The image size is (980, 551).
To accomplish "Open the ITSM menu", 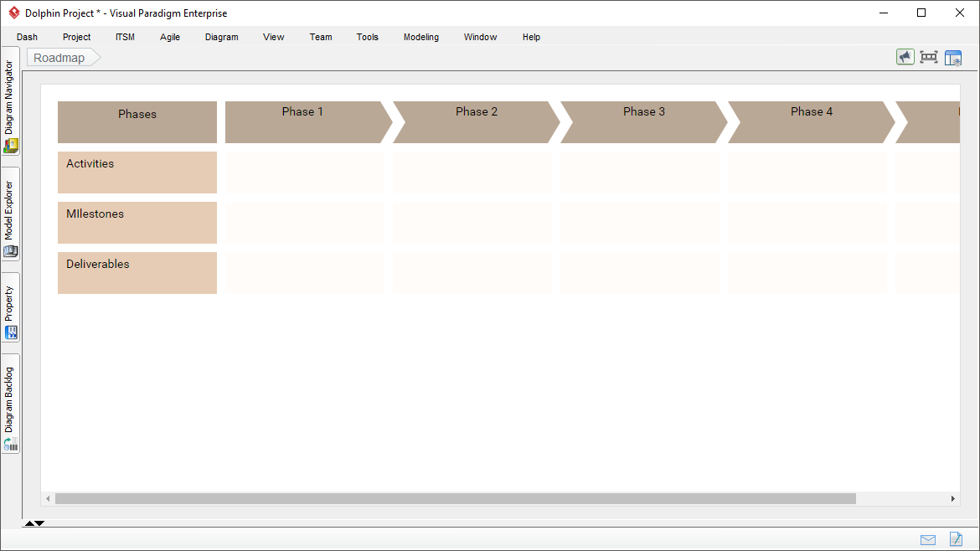I will pos(125,37).
